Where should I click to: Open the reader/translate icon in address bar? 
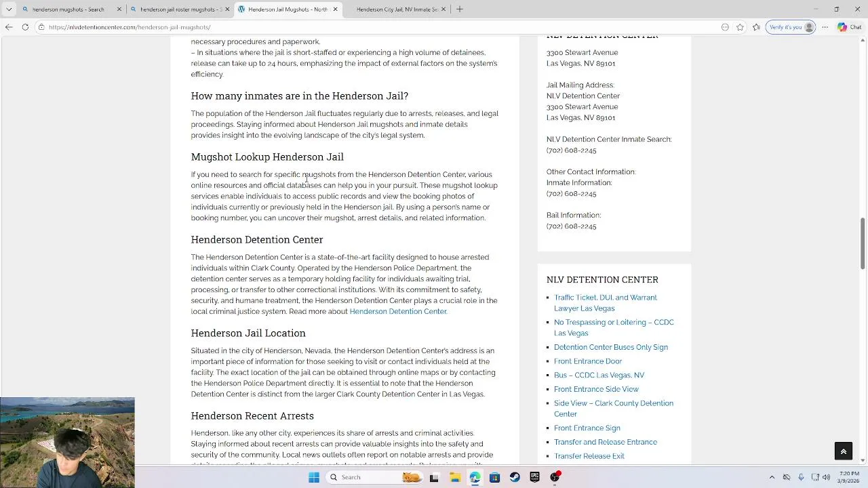point(725,27)
